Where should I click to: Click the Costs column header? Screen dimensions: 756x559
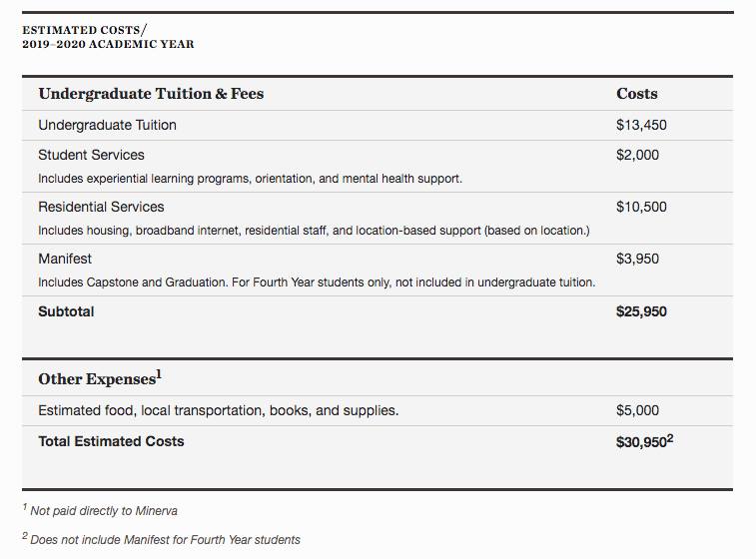[637, 94]
